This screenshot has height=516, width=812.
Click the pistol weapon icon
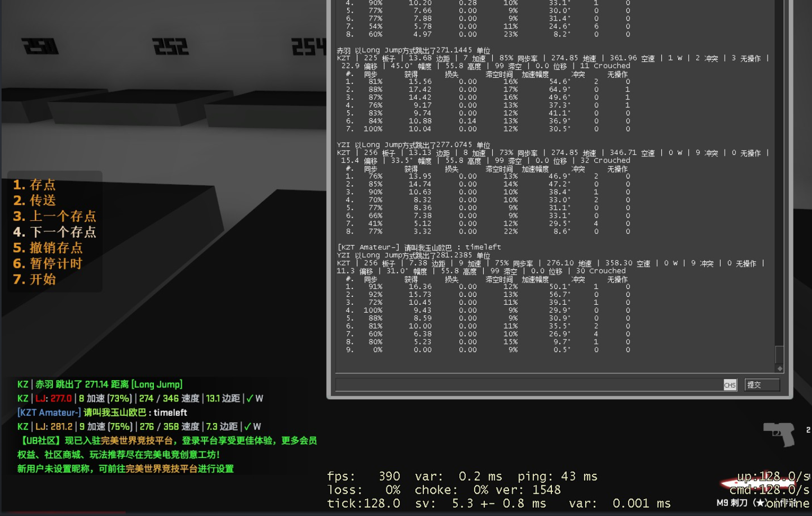click(779, 434)
